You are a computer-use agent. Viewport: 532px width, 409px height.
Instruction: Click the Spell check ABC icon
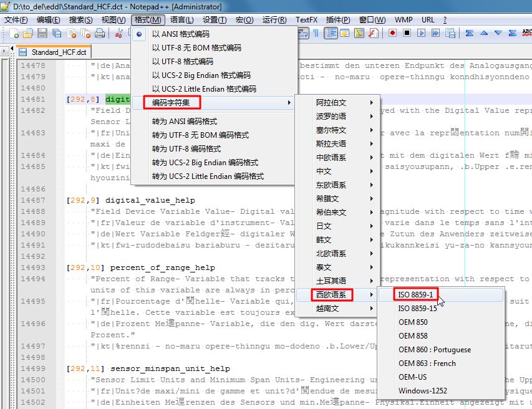pyautogui.click(x=526, y=33)
